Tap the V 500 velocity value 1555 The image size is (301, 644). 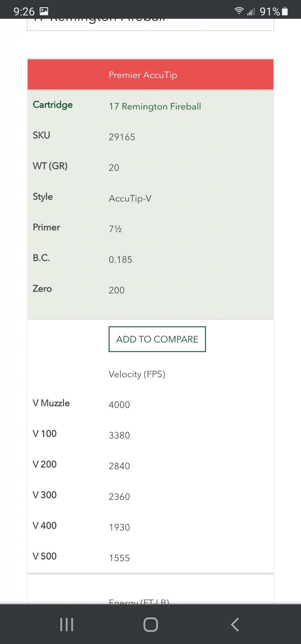click(x=119, y=558)
